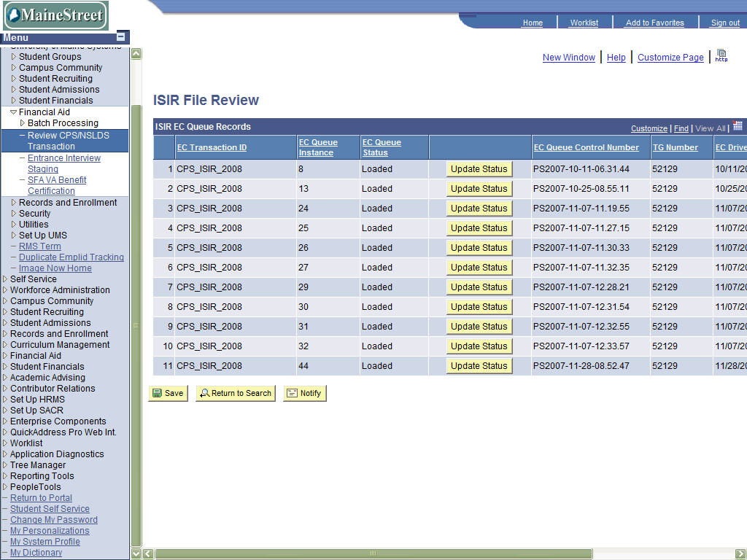This screenshot has width=747, height=560.
Task: Open SFA VA Benefit Certification
Action: click(x=57, y=185)
